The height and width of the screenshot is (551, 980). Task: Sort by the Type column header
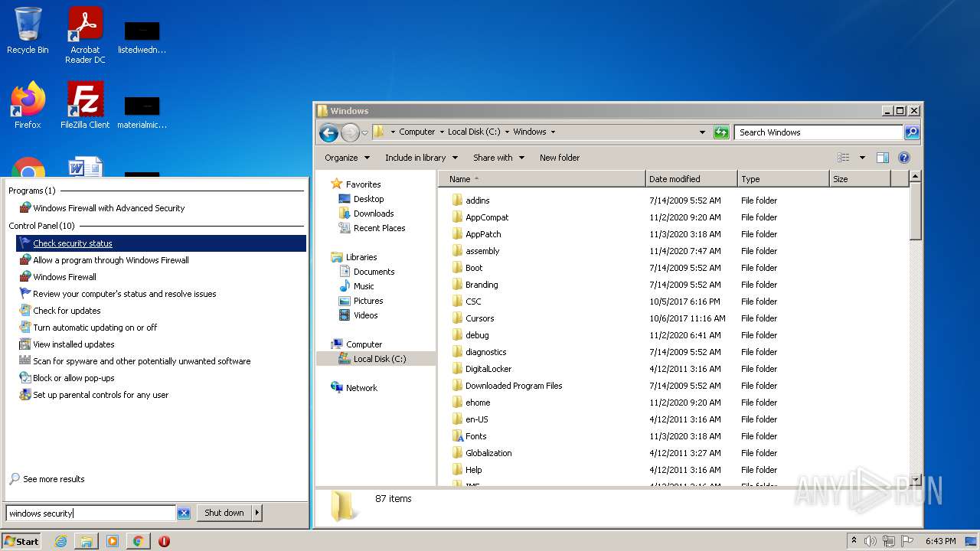point(783,179)
